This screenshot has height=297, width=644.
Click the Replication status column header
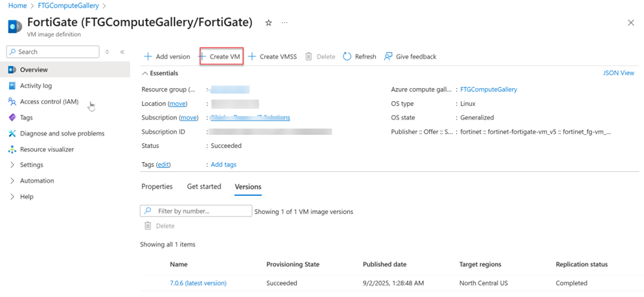(582, 265)
